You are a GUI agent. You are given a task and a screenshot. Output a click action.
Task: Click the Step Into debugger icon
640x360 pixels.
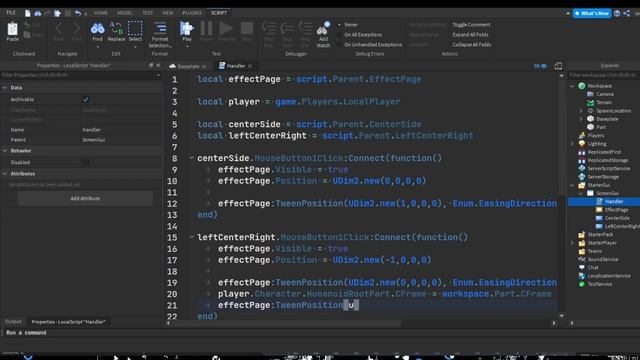tap(269, 29)
